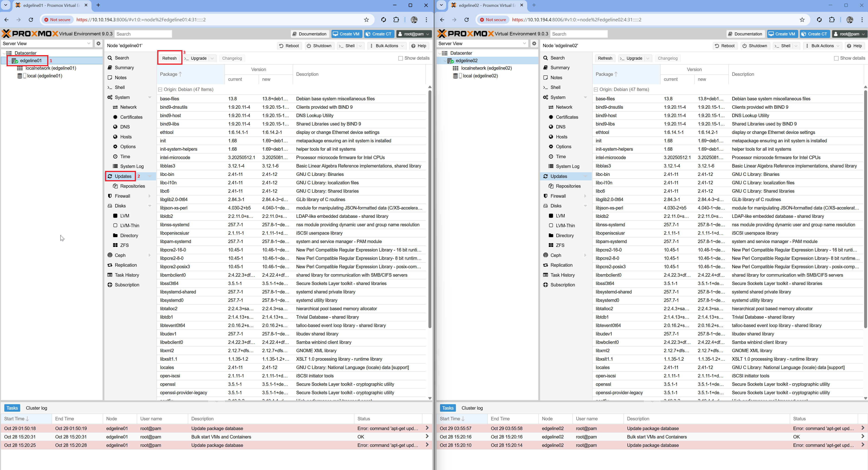Select local (edgeline01) storage in the tree
This screenshot has height=470, width=868.
click(44, 76)
